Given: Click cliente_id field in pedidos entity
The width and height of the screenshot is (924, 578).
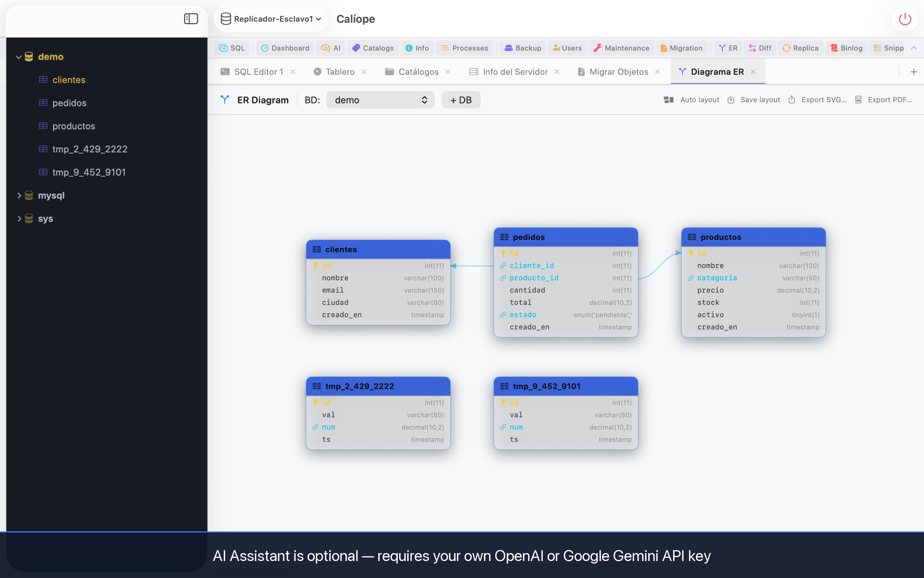Looking at the screenshot, I should click(566, 266).
